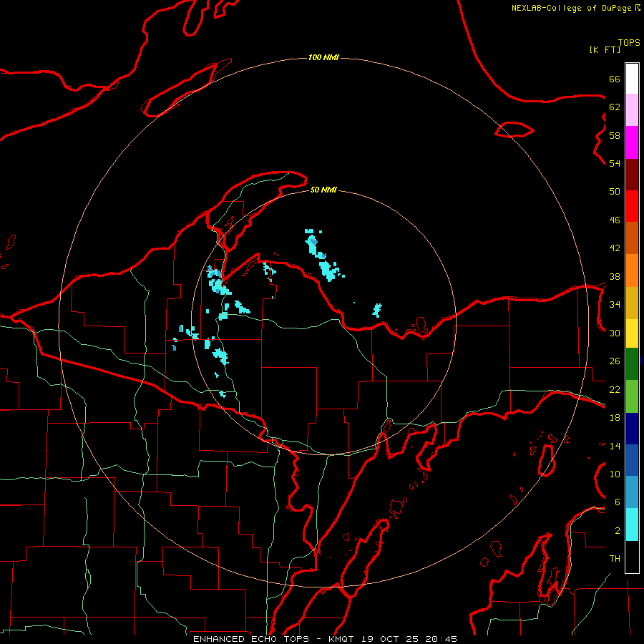Viewport: 644px width, 644px height.
Task: Click the legend value '38'
Action: click(615, 277)
